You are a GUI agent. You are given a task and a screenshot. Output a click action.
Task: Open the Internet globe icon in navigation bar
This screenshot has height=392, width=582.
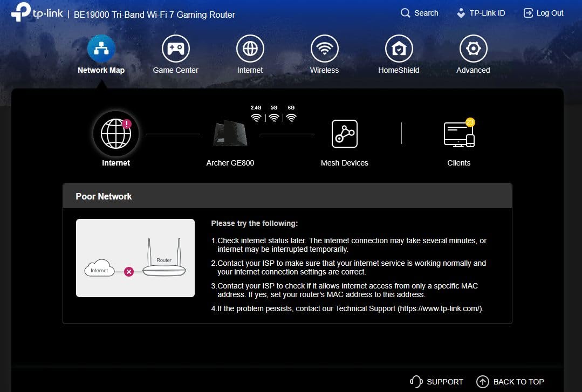click(x=250, y=49)
